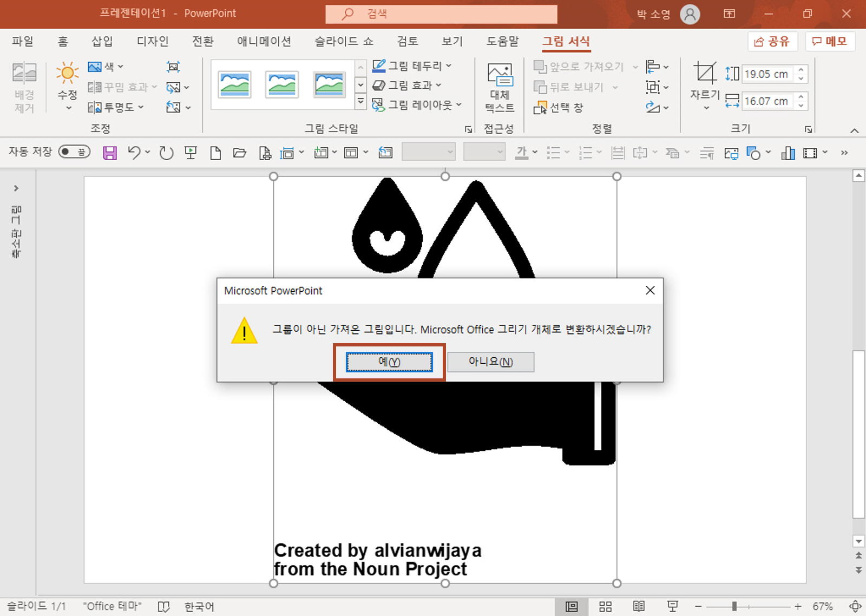Click the undo arrow icon

134,153
